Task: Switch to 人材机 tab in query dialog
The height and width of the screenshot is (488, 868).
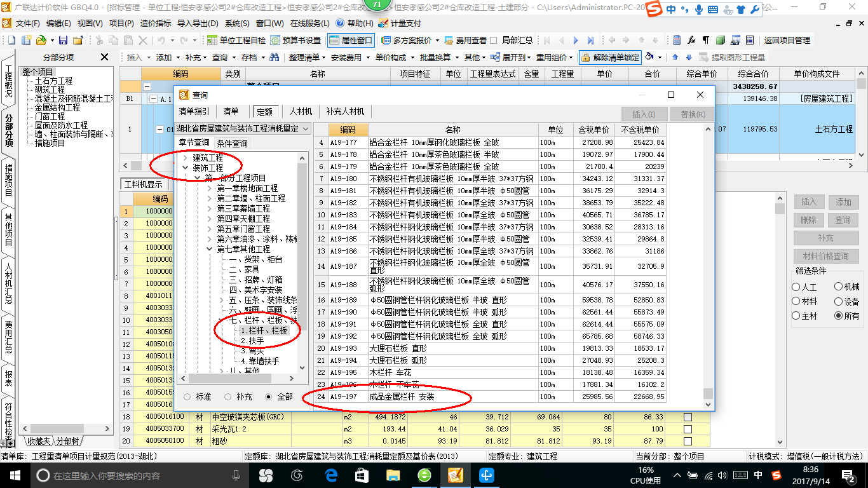Action: (301, 111)
